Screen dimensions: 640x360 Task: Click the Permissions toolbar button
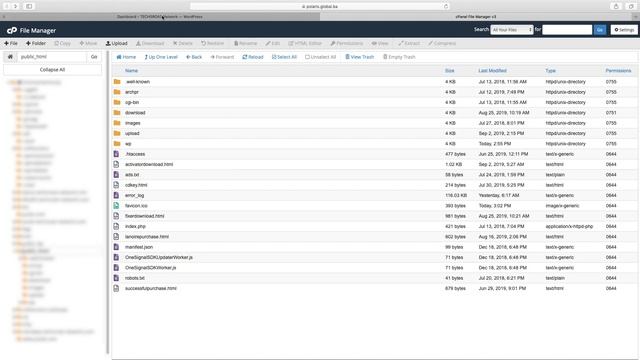point(347,43)
